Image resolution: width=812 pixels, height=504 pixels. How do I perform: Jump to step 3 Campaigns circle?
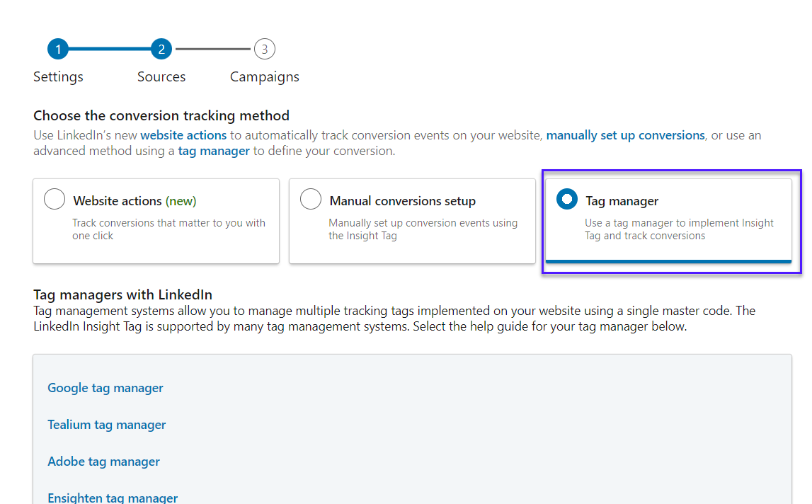[x=264, y=50]
